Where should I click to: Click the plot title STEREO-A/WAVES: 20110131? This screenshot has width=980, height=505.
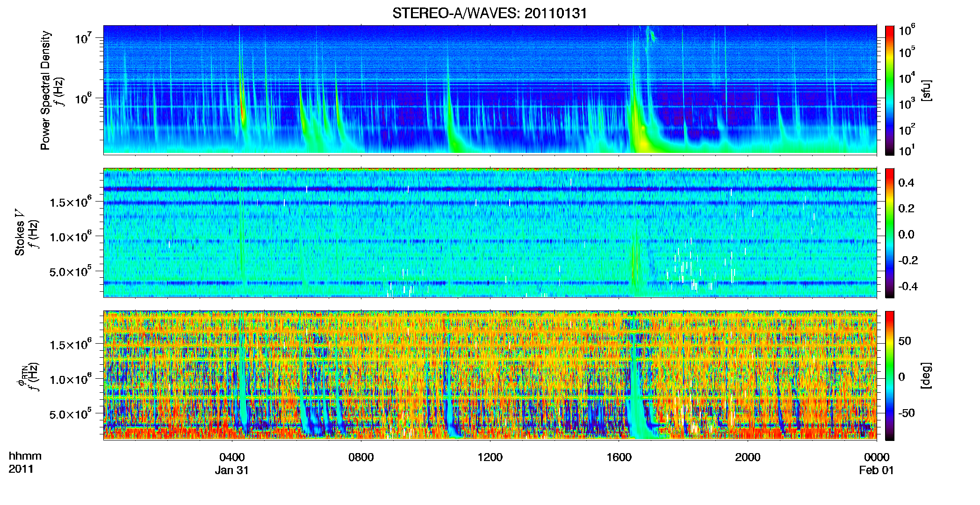490,13
